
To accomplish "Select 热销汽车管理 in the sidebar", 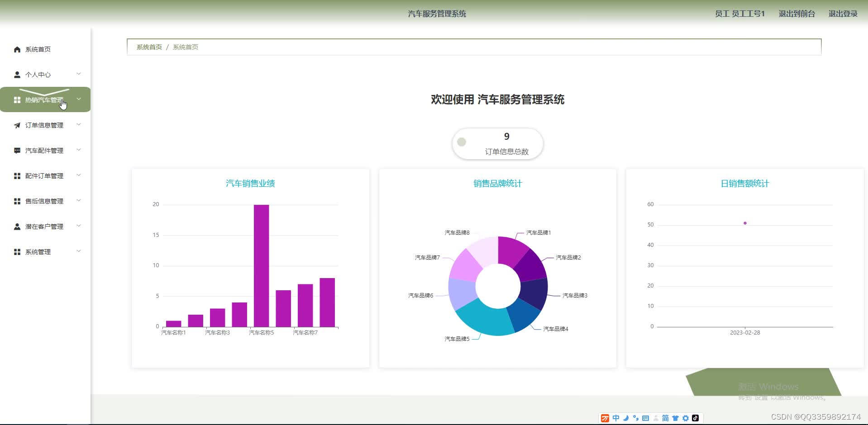I will 45,99.
